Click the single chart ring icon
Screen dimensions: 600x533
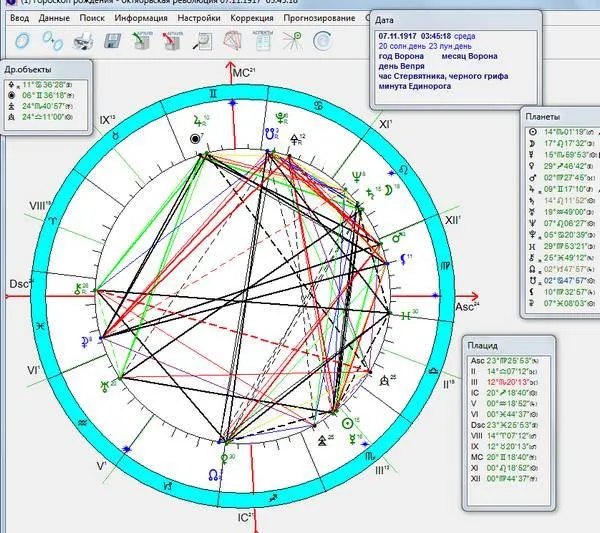(x=22, y=41)
